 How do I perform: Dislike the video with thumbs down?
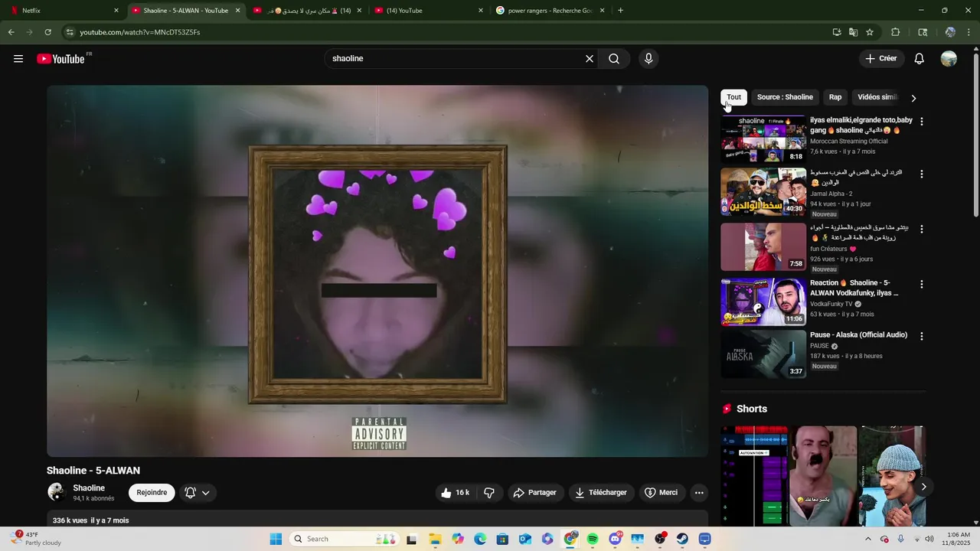click(489, 493)
